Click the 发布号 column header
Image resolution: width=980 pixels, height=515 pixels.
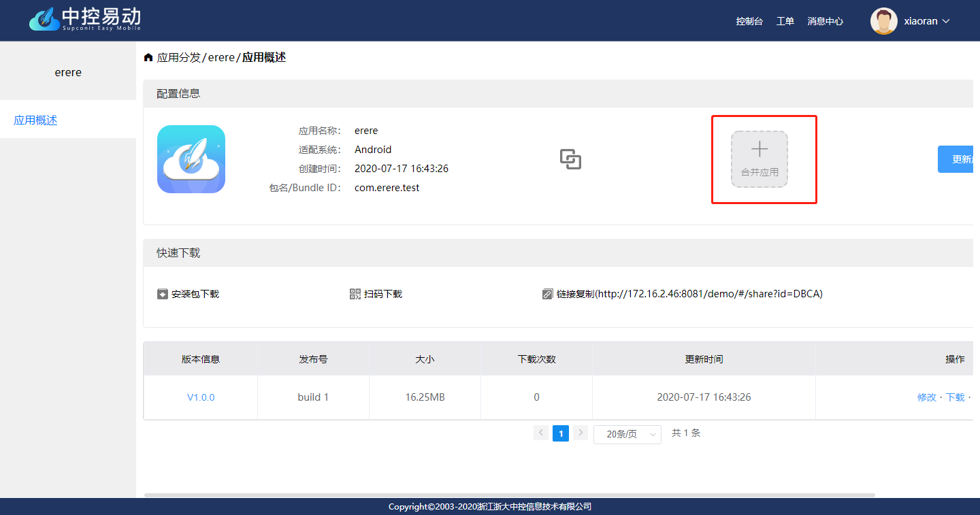pyautogui.click(x=313, y=359)
